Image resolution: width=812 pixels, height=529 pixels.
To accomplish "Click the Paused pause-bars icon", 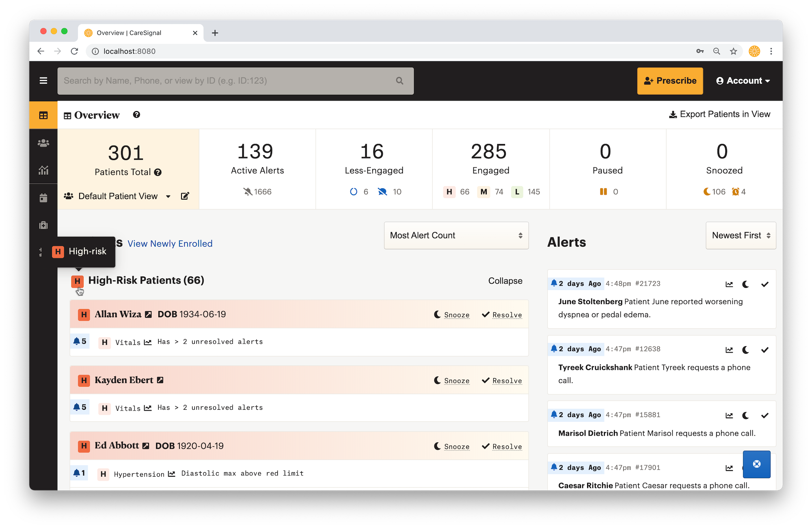I will pyautogui.click(x=603, y=191).
